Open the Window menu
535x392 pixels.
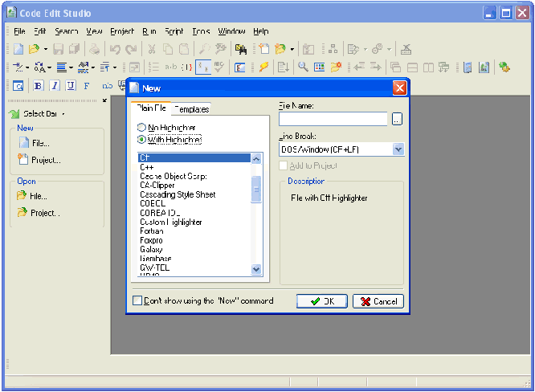(x=231, y=31)
